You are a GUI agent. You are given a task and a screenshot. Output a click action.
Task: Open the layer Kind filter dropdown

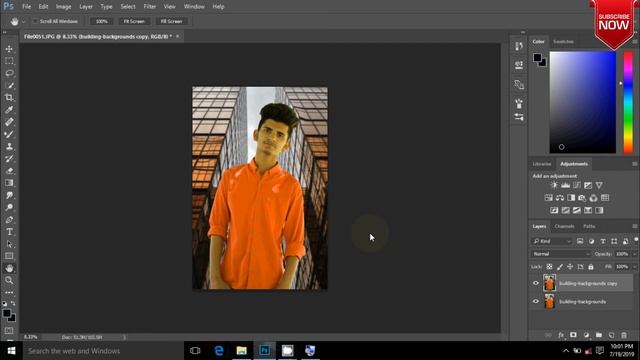pyautogui.click(x=552, y=241)
